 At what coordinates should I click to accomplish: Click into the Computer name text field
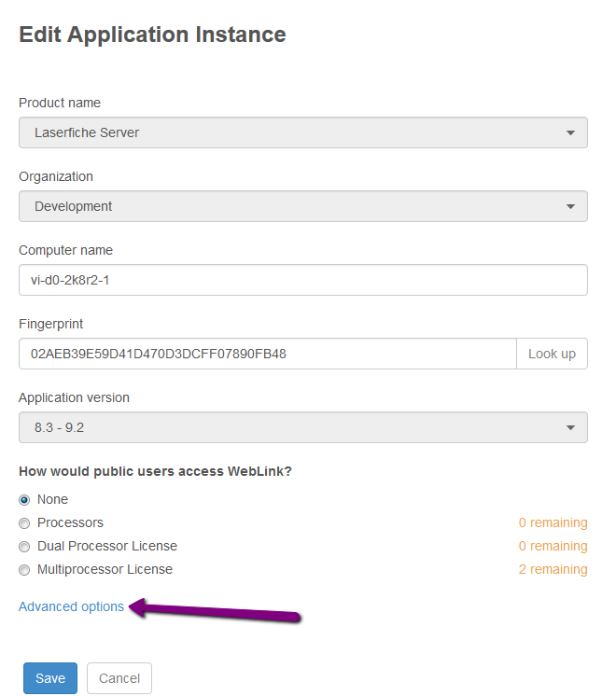[x=303, y=280]
